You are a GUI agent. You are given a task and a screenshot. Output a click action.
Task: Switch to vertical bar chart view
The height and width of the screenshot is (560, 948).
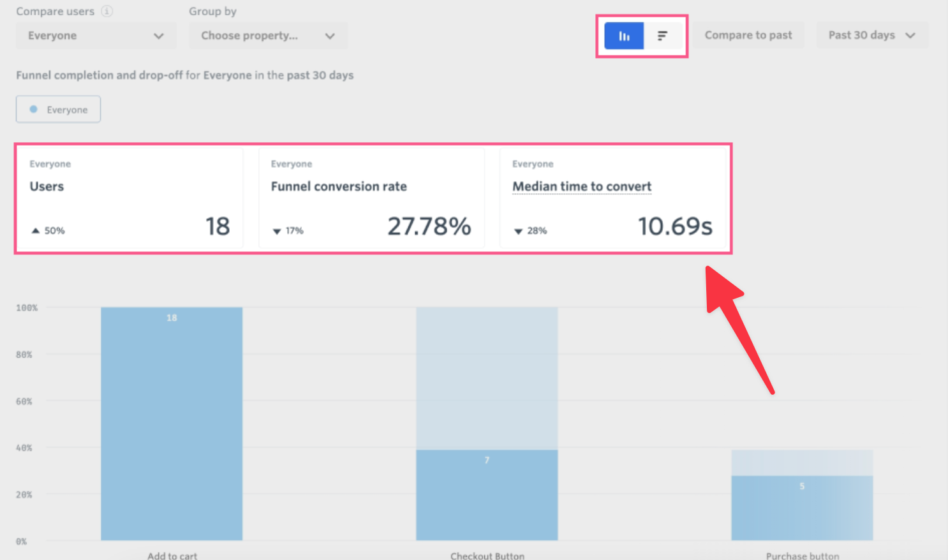624,36
